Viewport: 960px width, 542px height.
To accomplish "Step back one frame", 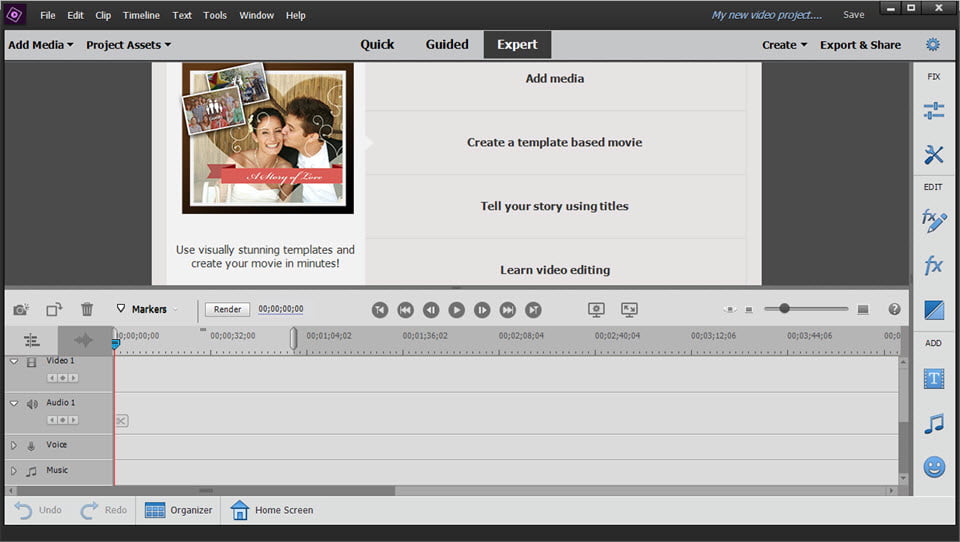I will (x=431, y=310).
